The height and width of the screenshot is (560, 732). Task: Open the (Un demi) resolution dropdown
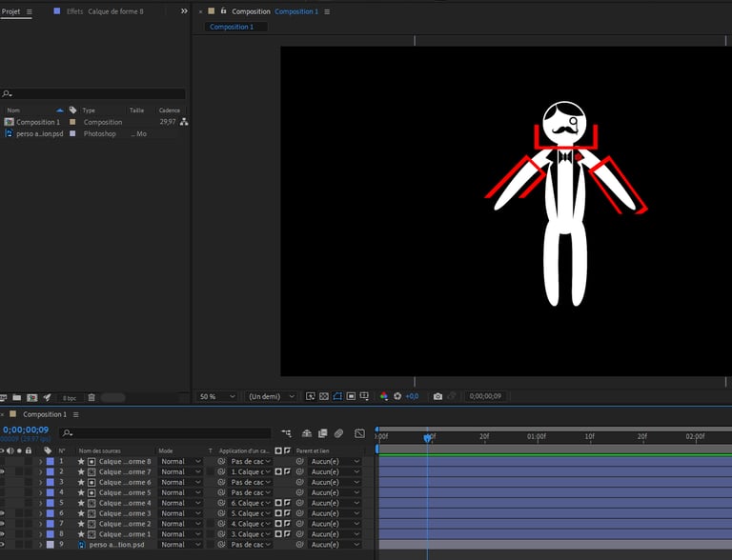click(271, 396)
